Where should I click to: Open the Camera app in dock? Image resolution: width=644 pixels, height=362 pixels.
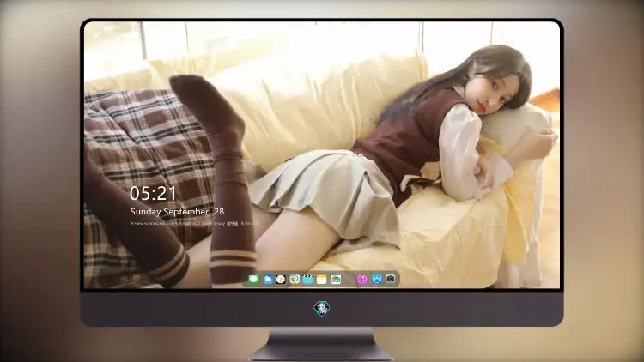pyautogui.click(x=390, y=279)
